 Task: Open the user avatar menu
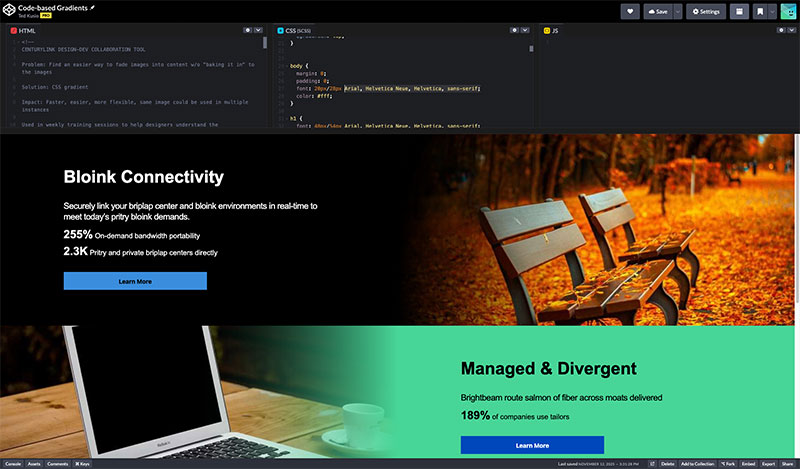[787, 11]
